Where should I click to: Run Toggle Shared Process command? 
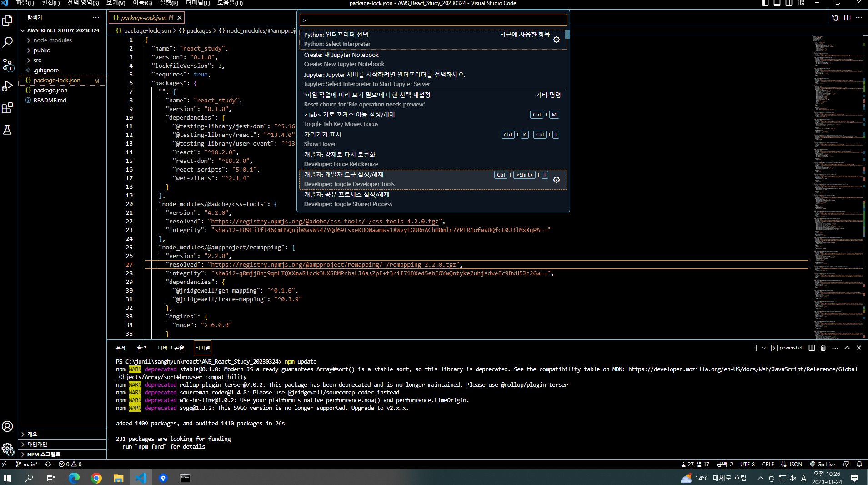click(433, 199)
